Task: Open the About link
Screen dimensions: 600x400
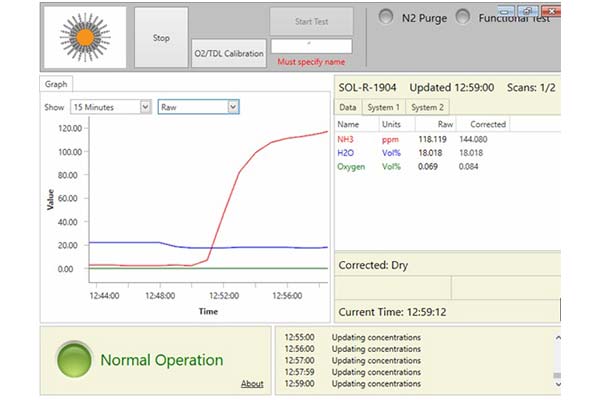Action: 252,383
